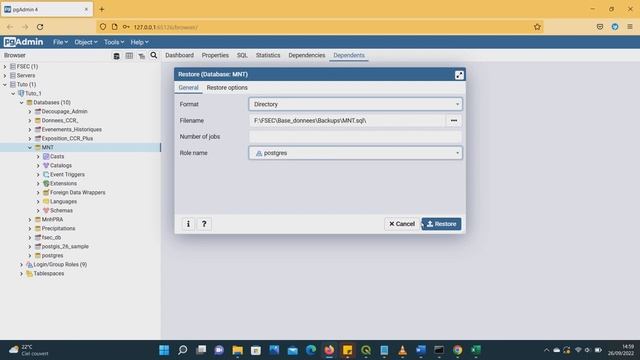Click the info icon button in the dialog
This screenshot has height=360, width=640.
[188, 224]
